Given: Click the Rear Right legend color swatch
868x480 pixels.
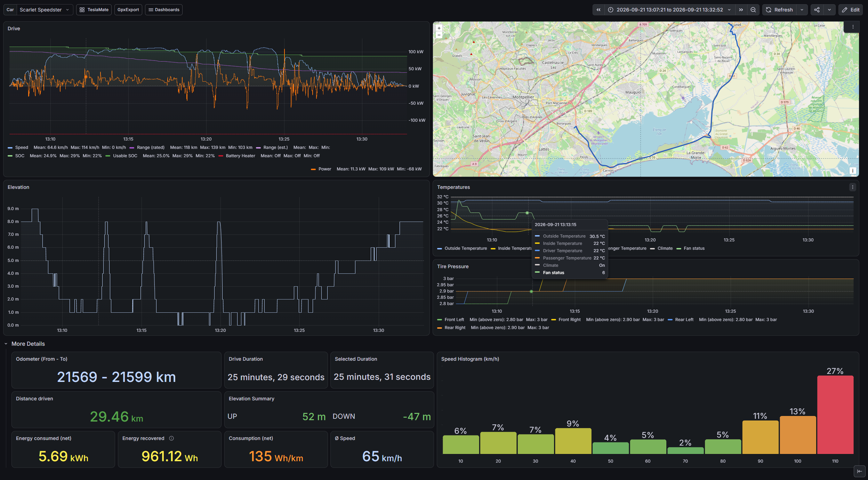Looking at the screenshot, I should pos(440,328).
